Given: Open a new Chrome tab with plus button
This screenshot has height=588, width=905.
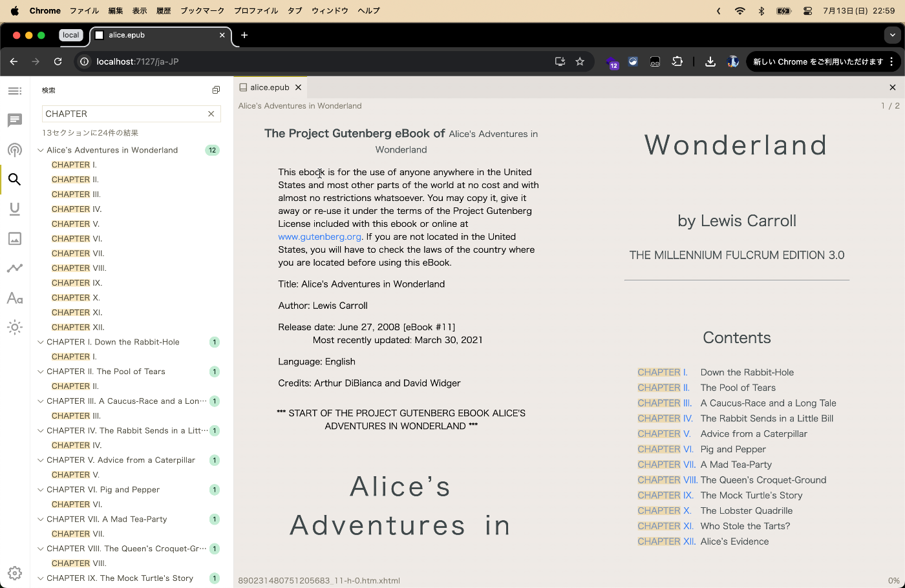Looking at the screenshot, I should coord(244,36).
